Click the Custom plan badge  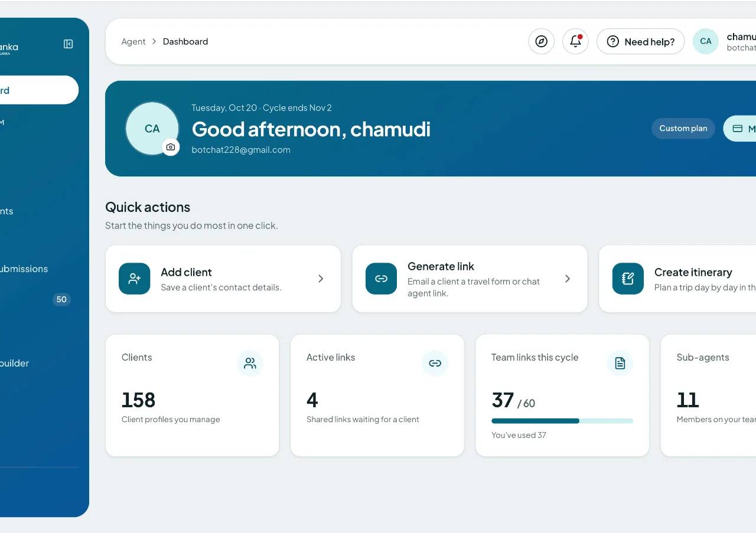683,129
